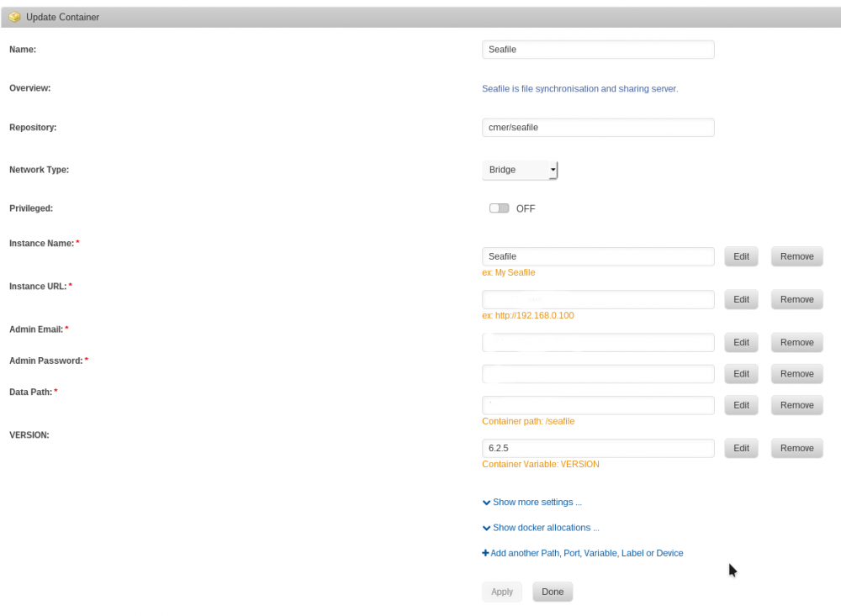Edit the Admin Email entry
The height and width of the screenshot is (616, 841).
point(741,343)
